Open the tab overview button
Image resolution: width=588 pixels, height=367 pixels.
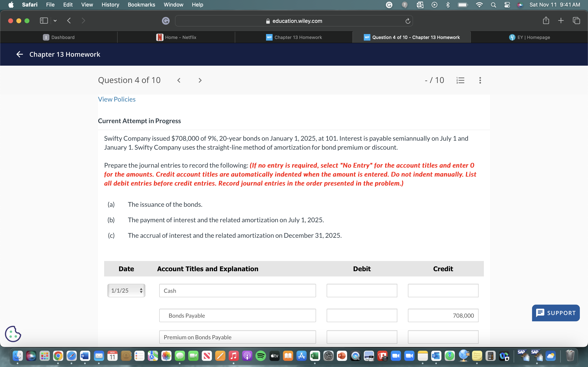tap(576, 21)
